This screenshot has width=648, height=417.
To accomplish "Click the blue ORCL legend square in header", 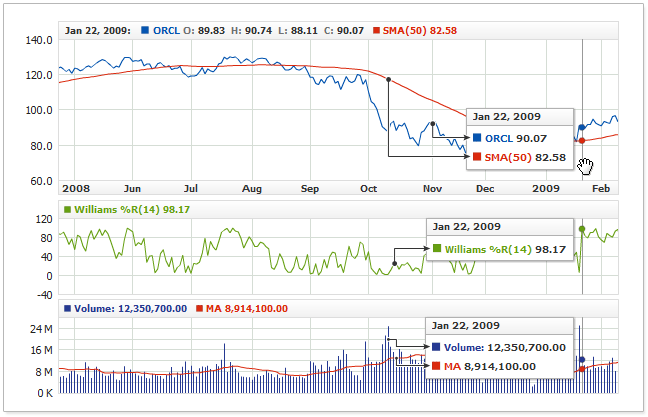I will point(146,31).
